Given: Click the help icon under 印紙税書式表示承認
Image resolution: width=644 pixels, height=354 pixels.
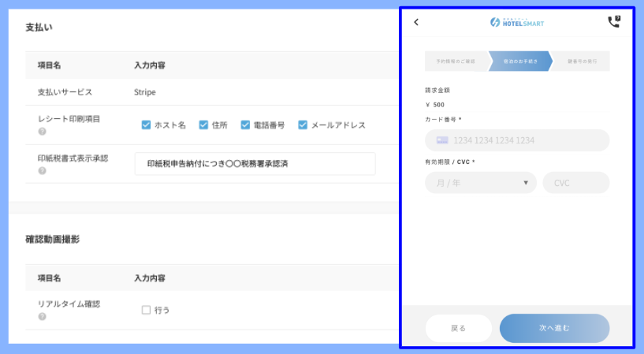Looking at the screenshot, I should pyautogui.click(x=42, y=170).
